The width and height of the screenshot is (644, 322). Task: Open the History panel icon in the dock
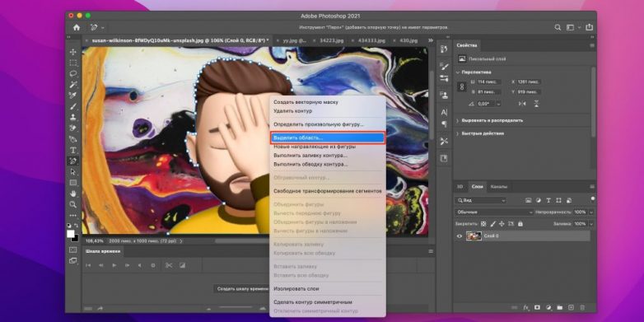(444, 49)
